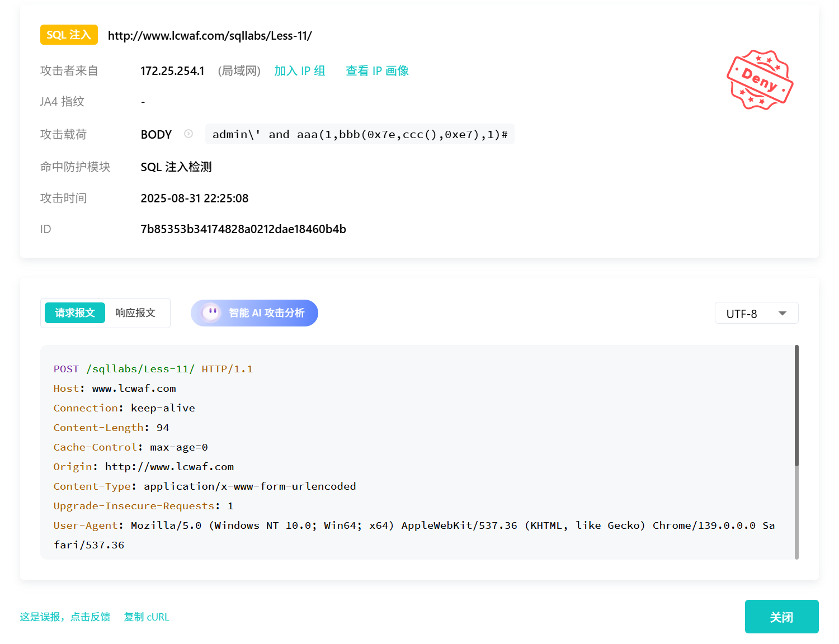Viewport: 839px width, 644px height.
Task: Click the POST /sqllabs/Less-11/ request line
Action: coord(153,369)
